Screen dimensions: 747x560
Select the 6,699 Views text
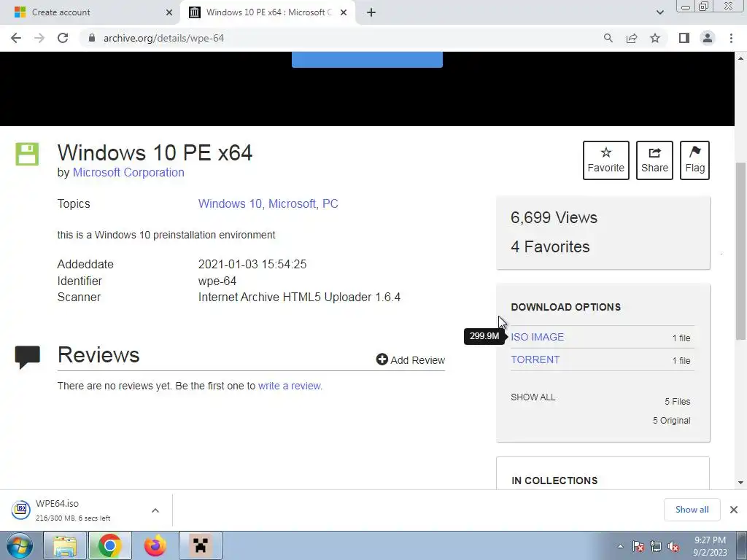[x=554, y=217]
